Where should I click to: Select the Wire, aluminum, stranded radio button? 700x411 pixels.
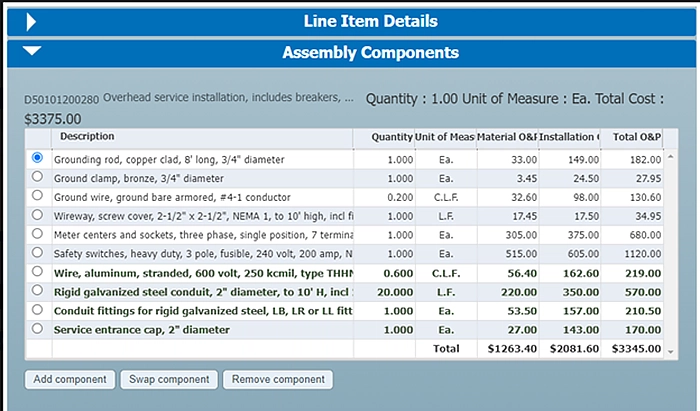click(38, 271)
